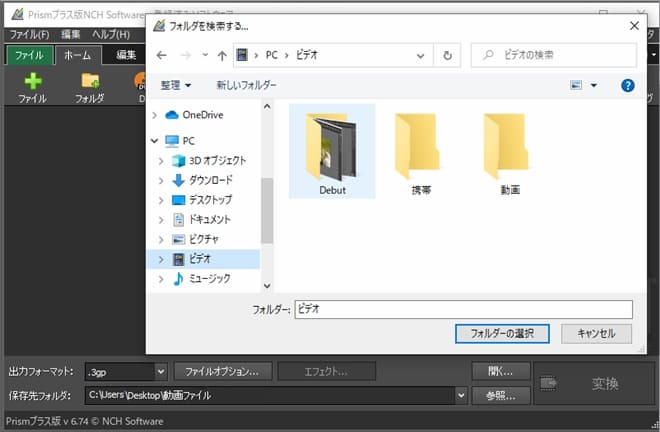The width and height of the screenshot is (660, 432).
Task: Click the 保存先フォルダ path field
Action: click(x=270, y=396)
